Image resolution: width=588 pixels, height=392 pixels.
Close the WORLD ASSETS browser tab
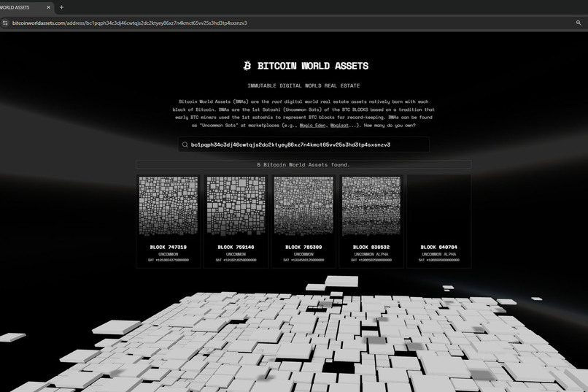point(48,7)
